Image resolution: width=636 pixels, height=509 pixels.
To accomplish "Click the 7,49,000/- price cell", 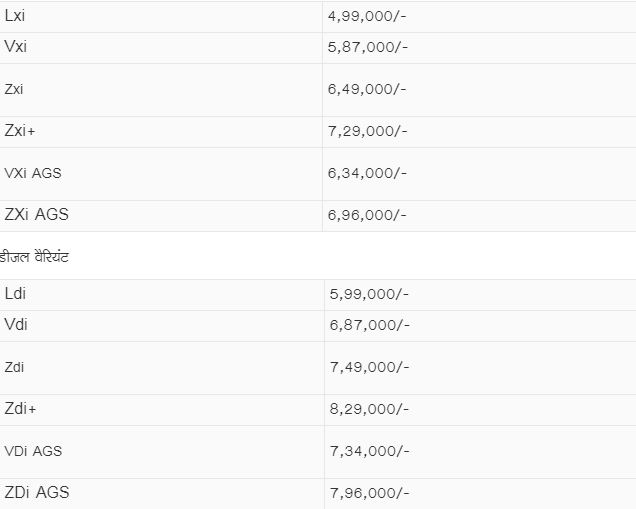I will click(x=369, y=367).
